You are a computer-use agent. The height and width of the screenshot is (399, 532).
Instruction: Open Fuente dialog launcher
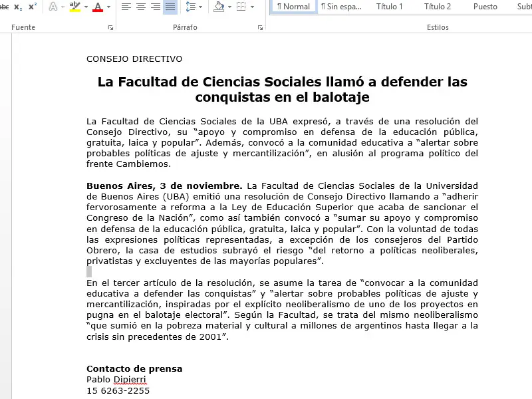110,28
